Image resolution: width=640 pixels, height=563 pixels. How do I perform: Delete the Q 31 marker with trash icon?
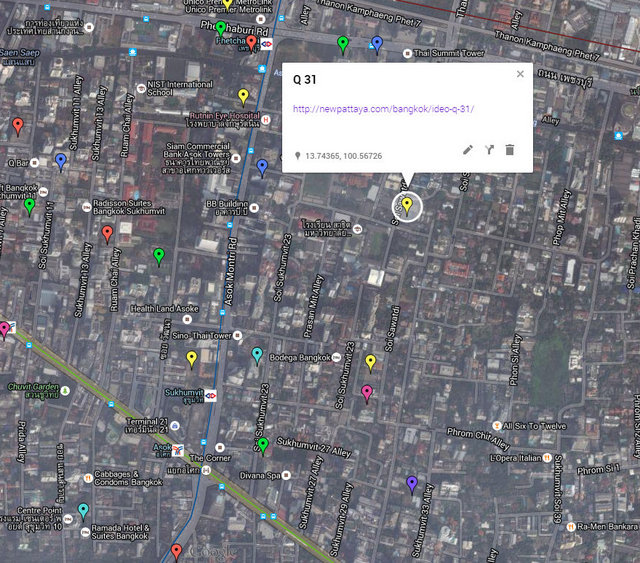[x=509, y=150]
